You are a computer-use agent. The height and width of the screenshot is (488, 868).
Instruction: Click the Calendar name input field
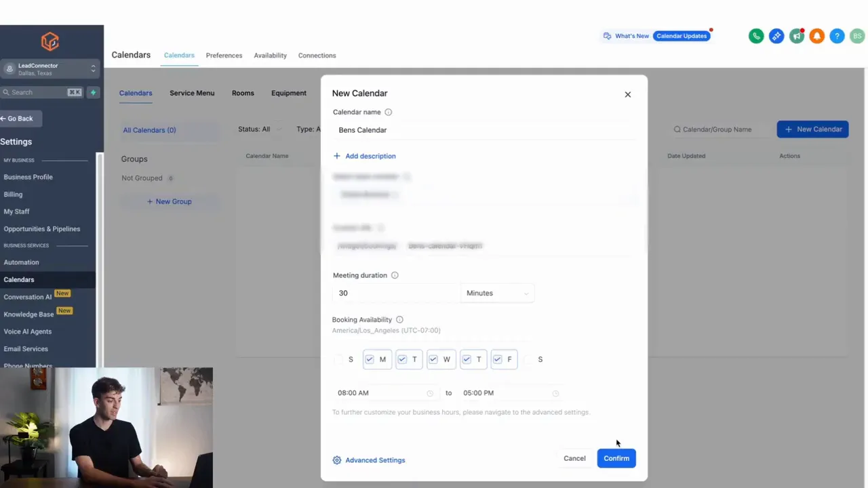pyautogui.click(x=484, y=130)
